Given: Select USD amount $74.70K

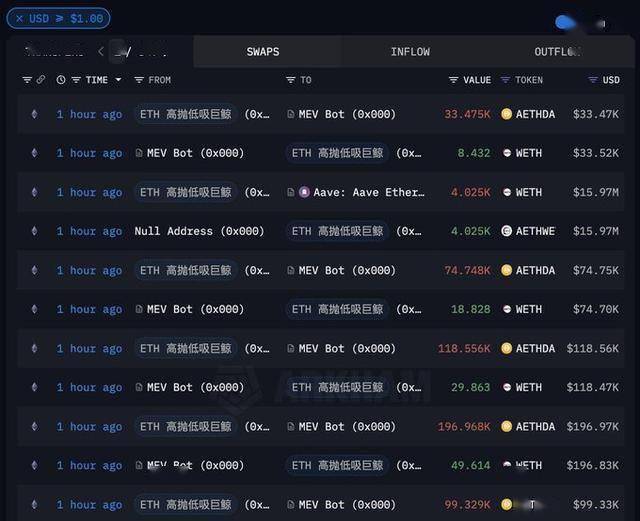Looking at the screenshot, I should (596, 309).
